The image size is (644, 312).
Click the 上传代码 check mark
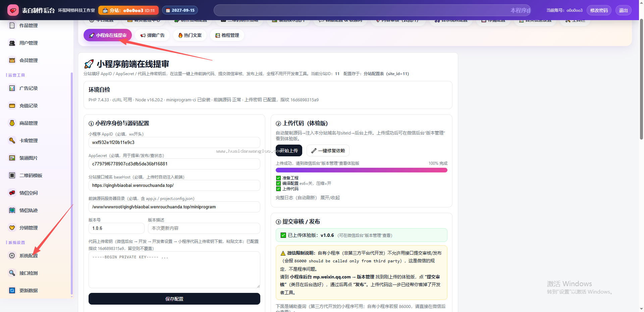tap(278, 189)
